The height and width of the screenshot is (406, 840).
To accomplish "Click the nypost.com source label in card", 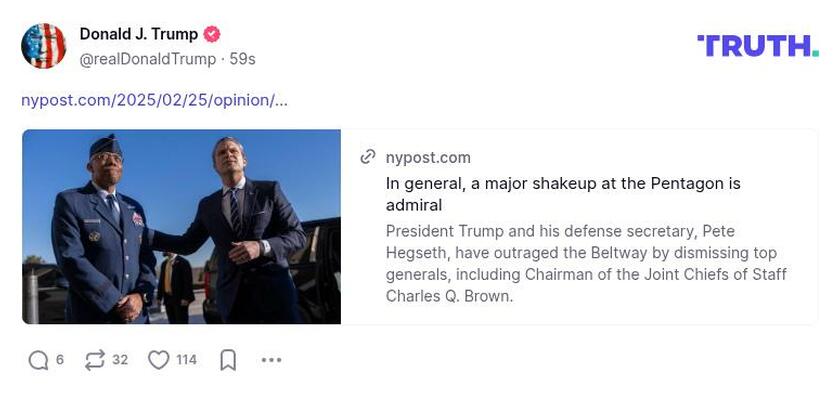I will pos(428,157).
